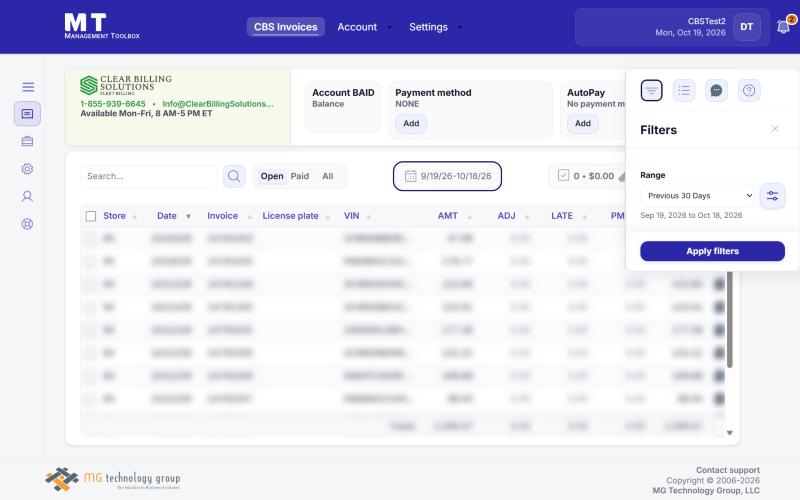This screenshot has height=500, width=800.
Task: Open the briefcase icon in sidebar
Action: pos(28,141)
